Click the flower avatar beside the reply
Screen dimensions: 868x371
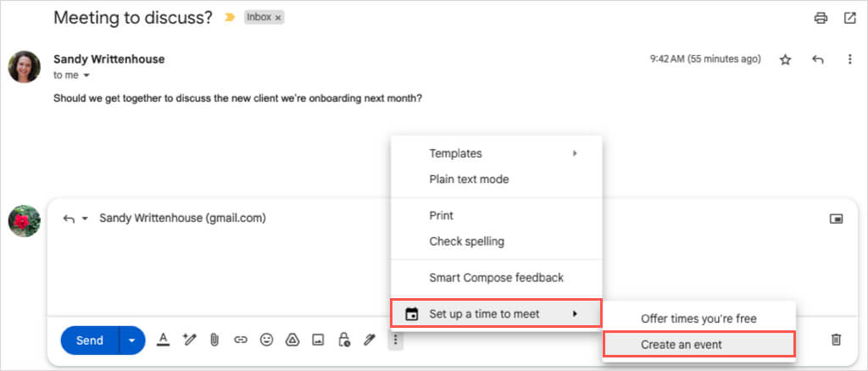(24, 221)
